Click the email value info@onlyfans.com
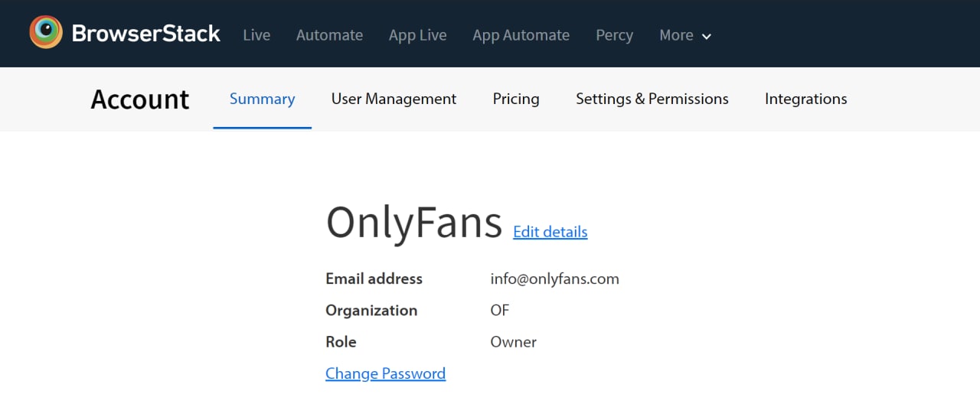The width and height of the screenshot is (980, 417). [x=554, y=279]
